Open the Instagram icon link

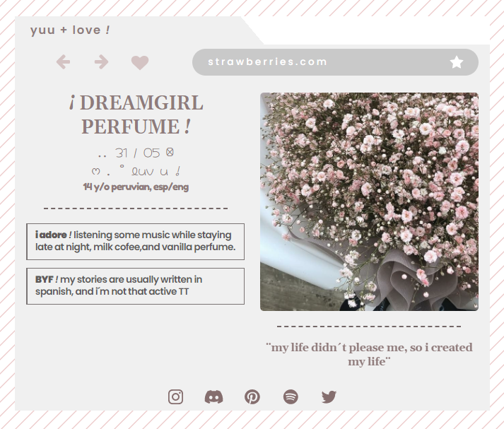pyautogui.click(x=175, y=397)
